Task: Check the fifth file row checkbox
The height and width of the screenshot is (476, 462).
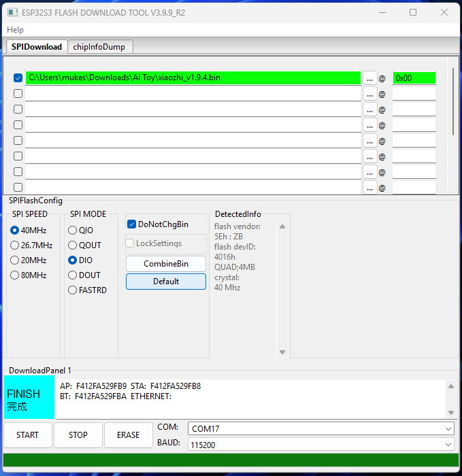Action: pyautogui.click(x=18, y=141)
